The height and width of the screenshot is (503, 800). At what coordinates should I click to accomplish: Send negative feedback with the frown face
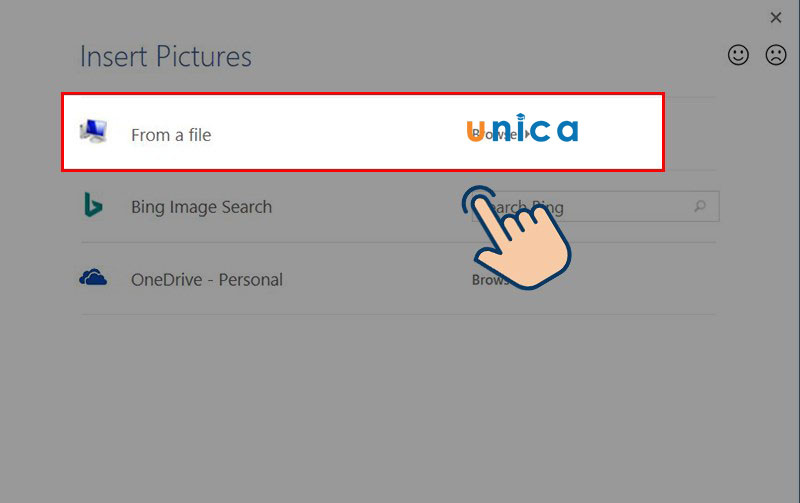[776, 55]
